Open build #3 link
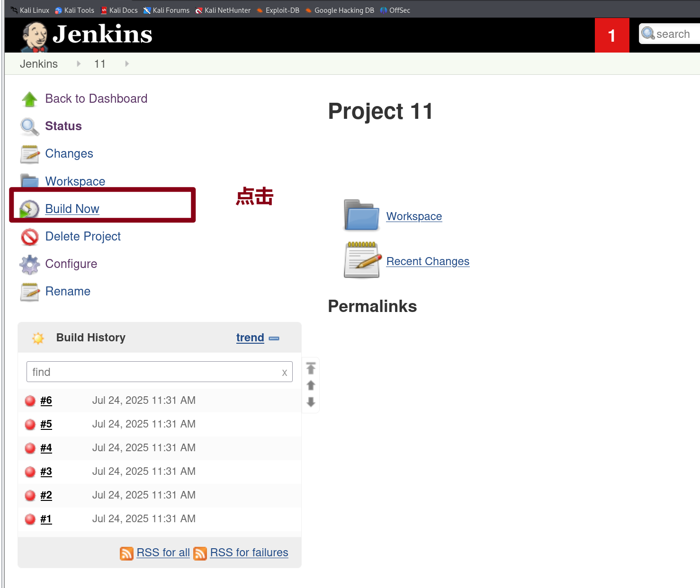700x588 pixels. (46, 472)
